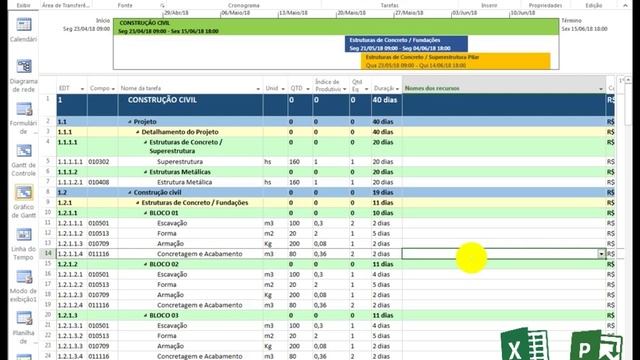Collapse the Estruturas Metálicas summary task
Viewport: 640px width, 360px height.
(x=145, y=172)
